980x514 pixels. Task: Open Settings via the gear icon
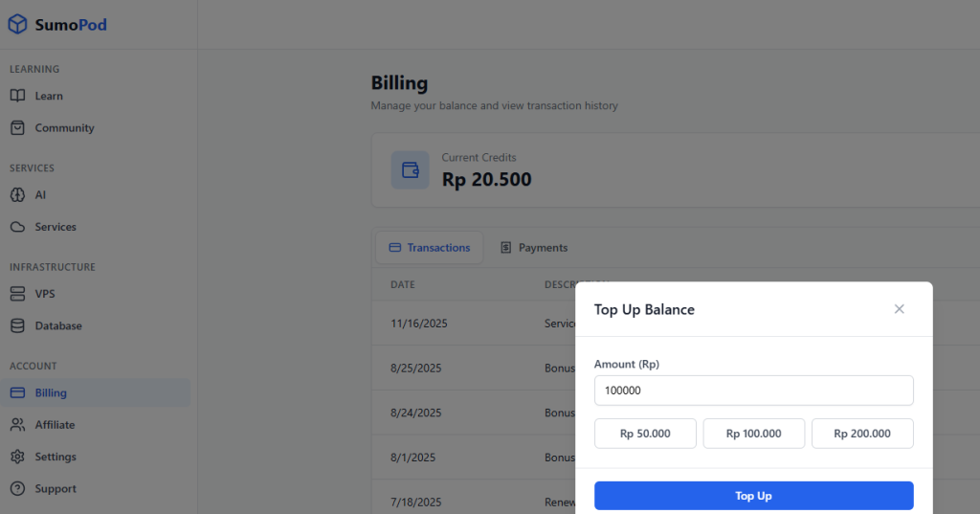tap(17, 458)
